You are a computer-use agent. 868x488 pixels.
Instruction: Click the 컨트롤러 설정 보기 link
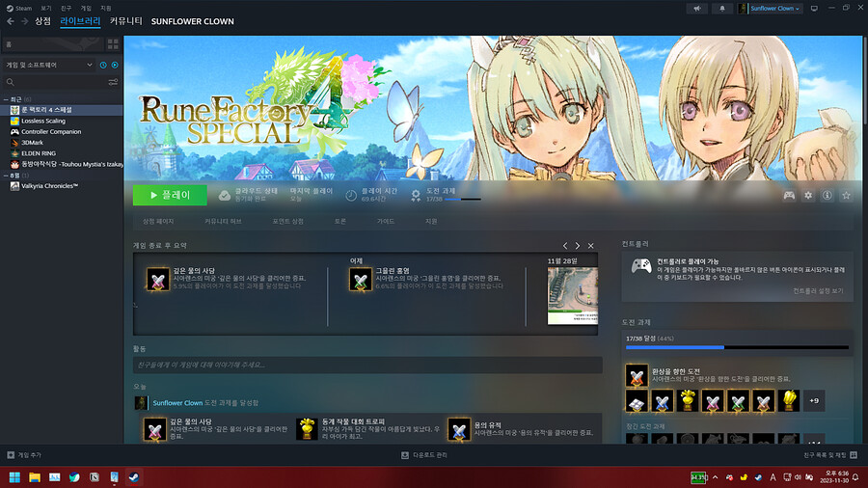pos(817,290)
